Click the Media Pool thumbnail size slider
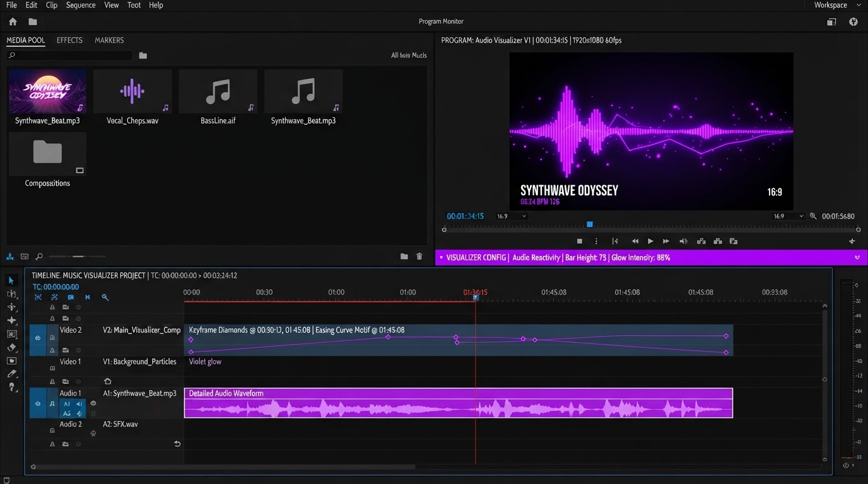 click(x=79, y=256)
